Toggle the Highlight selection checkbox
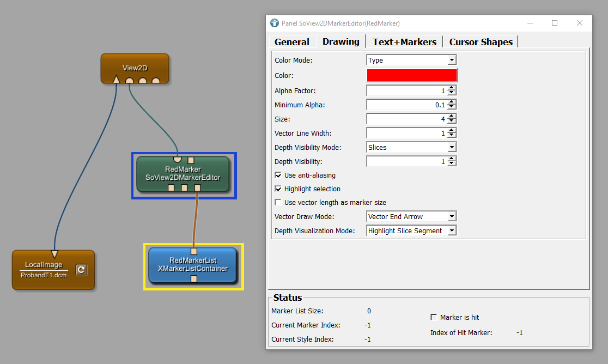 pos(278,189)
